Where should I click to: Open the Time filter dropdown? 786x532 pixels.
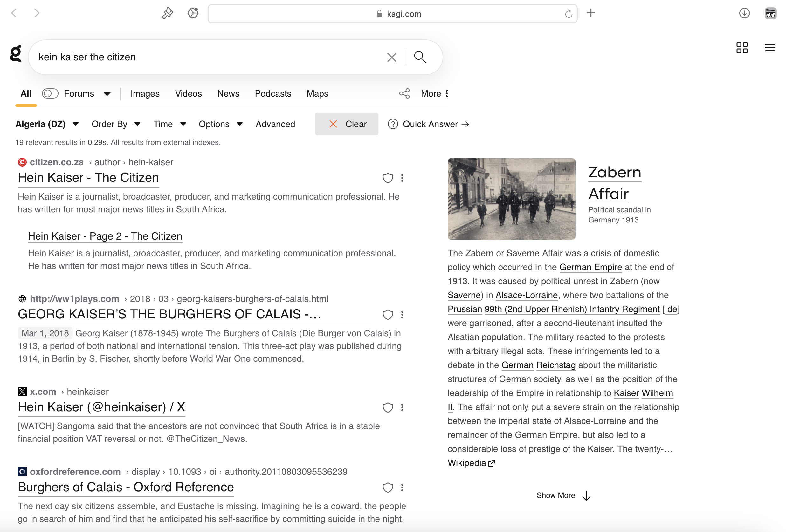(x=169, y=124)
